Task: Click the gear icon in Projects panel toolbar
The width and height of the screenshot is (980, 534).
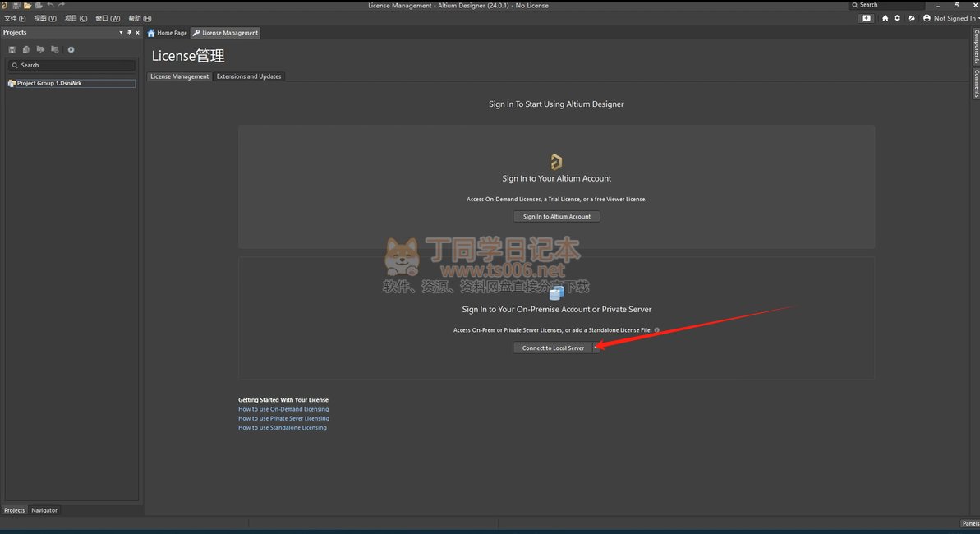Action: 71,50
